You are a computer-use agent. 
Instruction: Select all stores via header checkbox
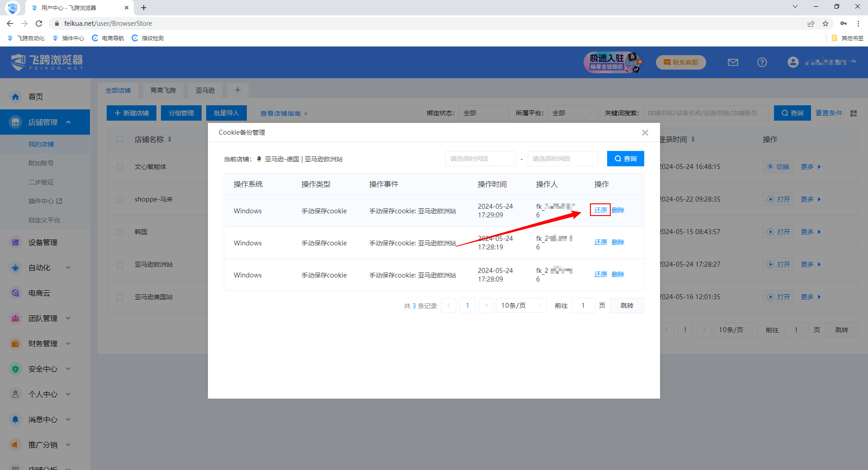[120, 139]
